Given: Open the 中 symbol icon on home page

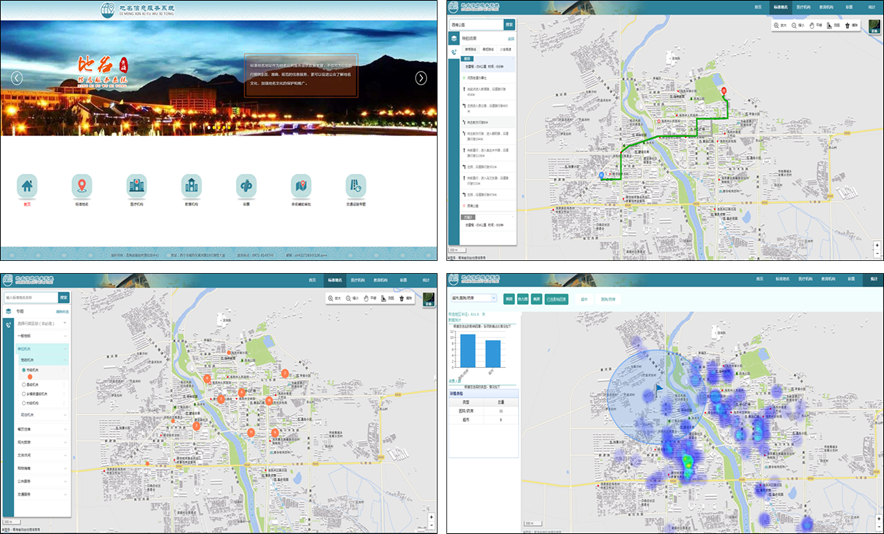Looking at the screenshot, I should pyautogui.click(x=246, y=186).
